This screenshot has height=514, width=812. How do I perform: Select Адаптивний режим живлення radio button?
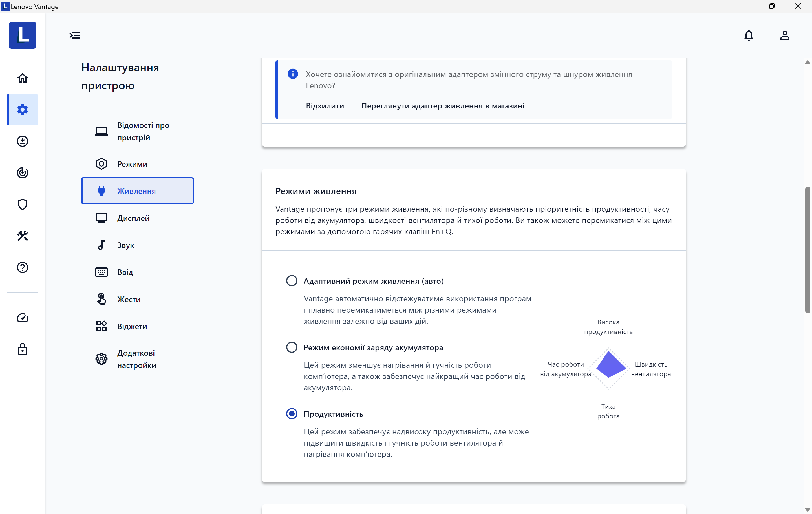coord(291,281)
